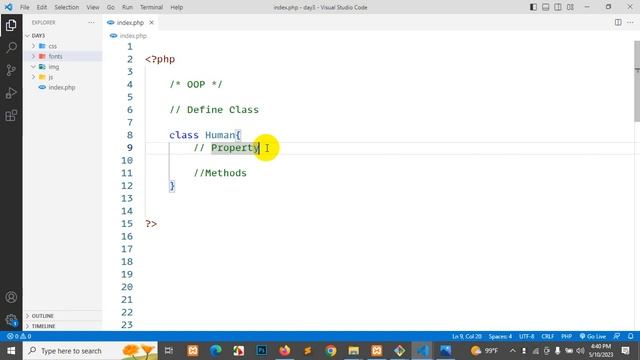Start Go Live server from status bar
640x360 pixels.
coord(593,336)
